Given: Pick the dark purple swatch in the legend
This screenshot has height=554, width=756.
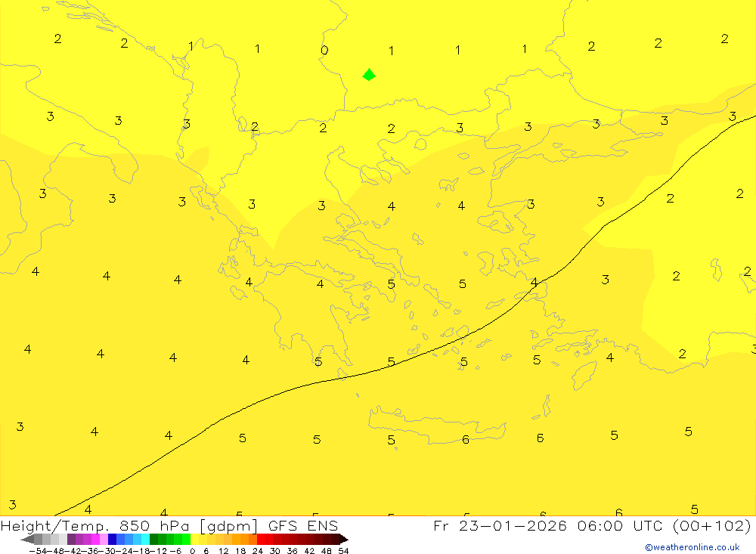Looking at the screenshot, I should [x=71, y=540].
